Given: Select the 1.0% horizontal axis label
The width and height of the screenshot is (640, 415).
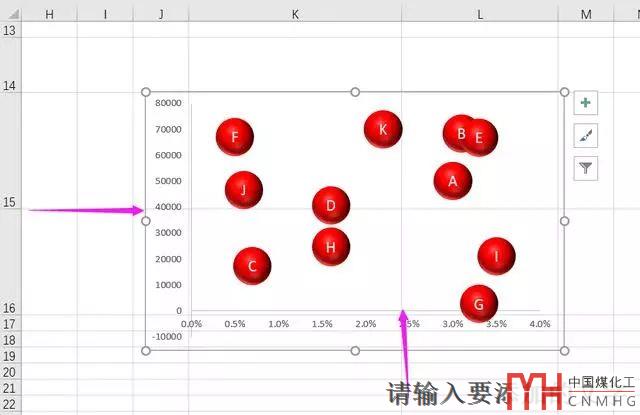Looking at the screenshot, I should click(x=279, y=324).
